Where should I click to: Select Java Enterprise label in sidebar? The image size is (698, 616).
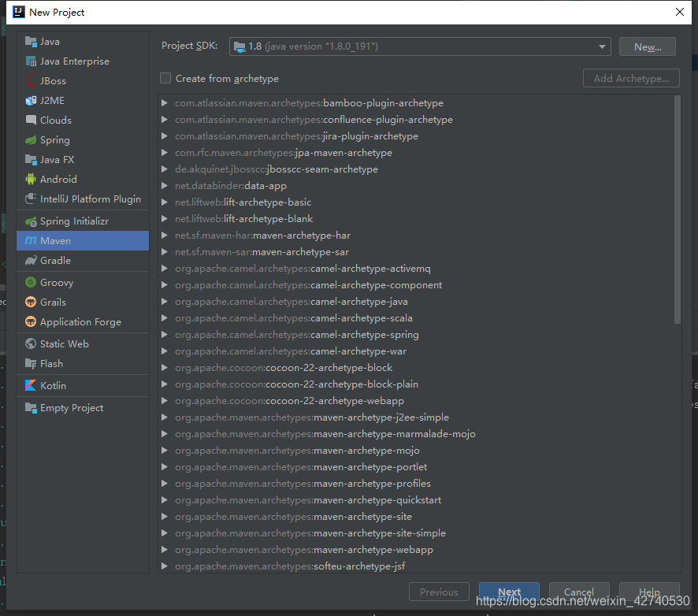74,61
